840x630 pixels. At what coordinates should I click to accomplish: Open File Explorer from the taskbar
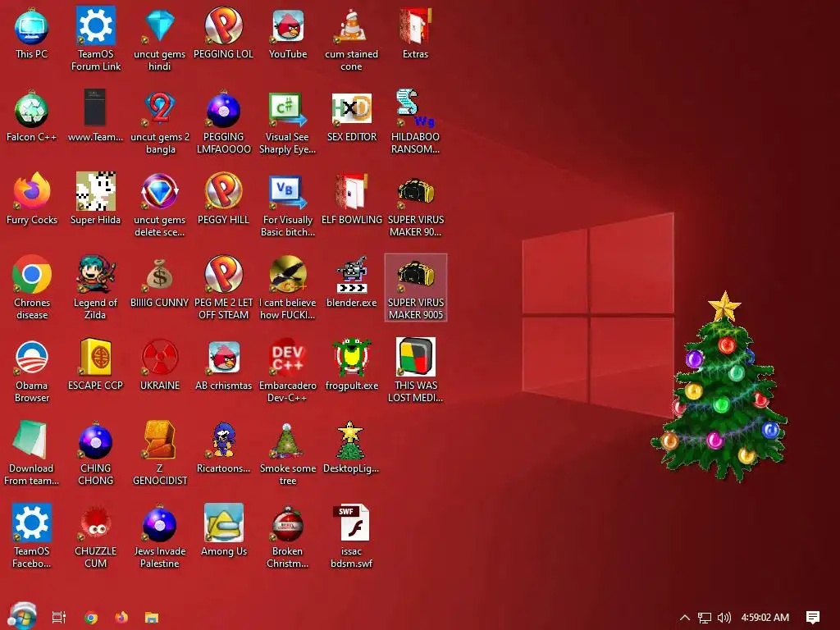coord(152,618)
